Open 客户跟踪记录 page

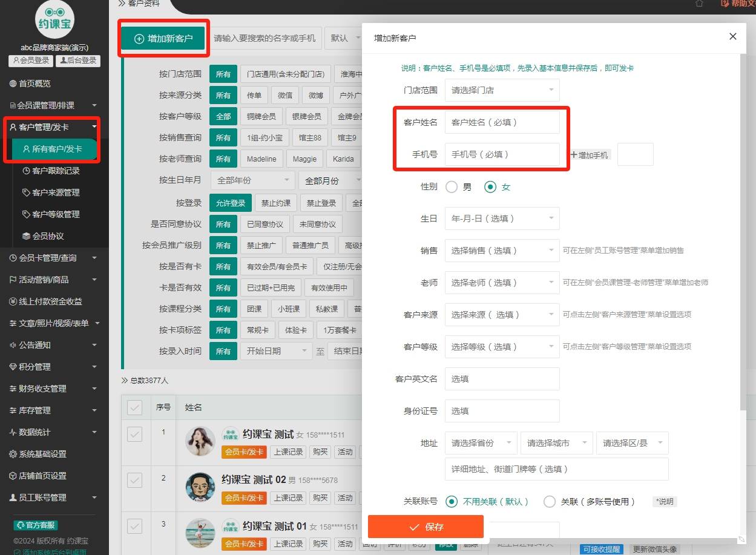[56, 171]
